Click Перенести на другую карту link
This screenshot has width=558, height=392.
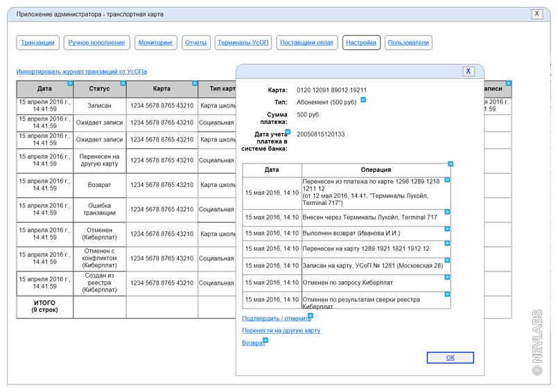[x=281, y=331]
